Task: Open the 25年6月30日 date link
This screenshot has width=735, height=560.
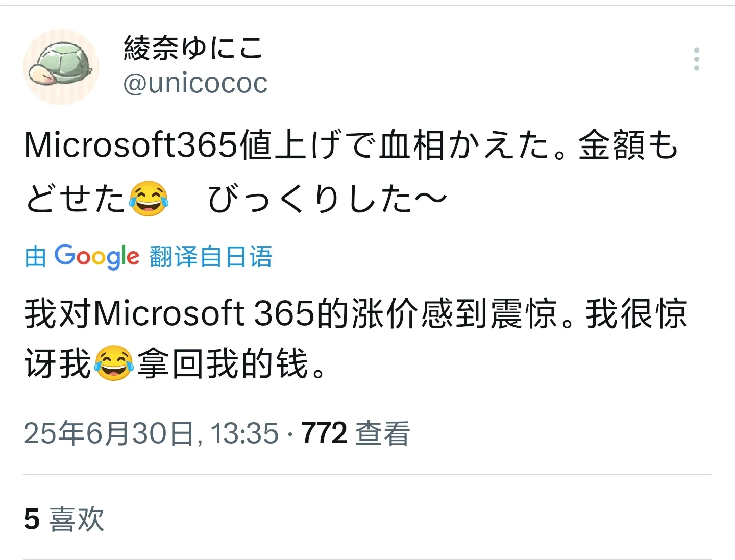Action: (108, 433)
